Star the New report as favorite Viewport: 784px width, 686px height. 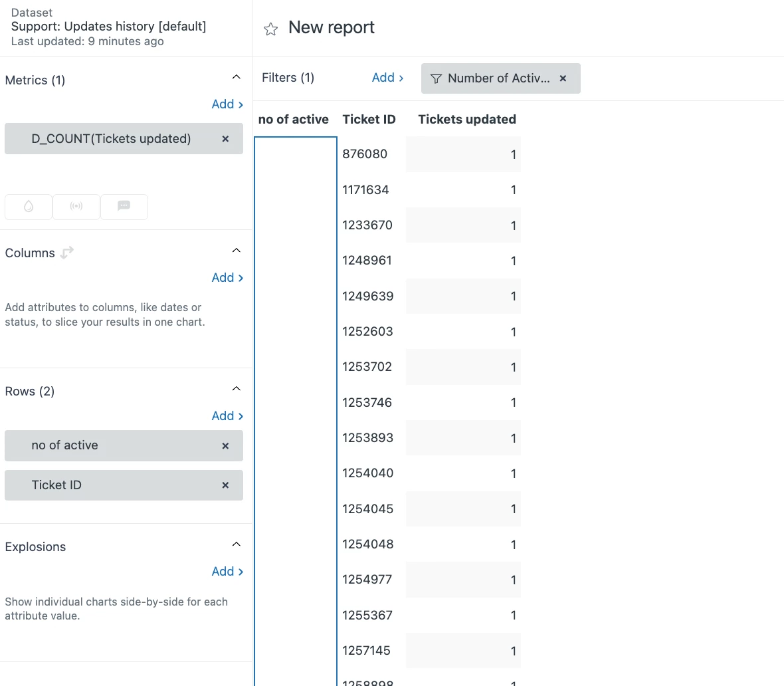pyautogui.click(x=270, y=29)
